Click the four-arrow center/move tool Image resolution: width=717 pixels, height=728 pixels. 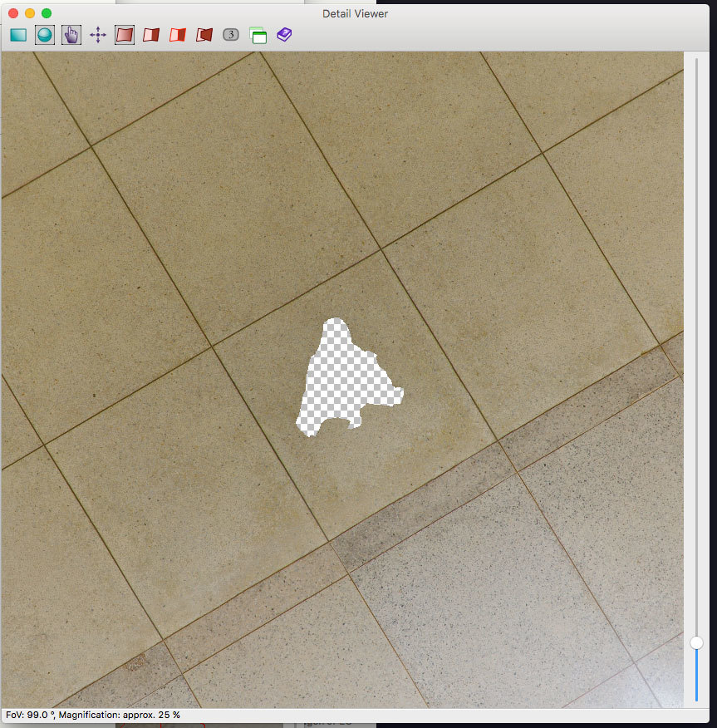coord(98,35)
